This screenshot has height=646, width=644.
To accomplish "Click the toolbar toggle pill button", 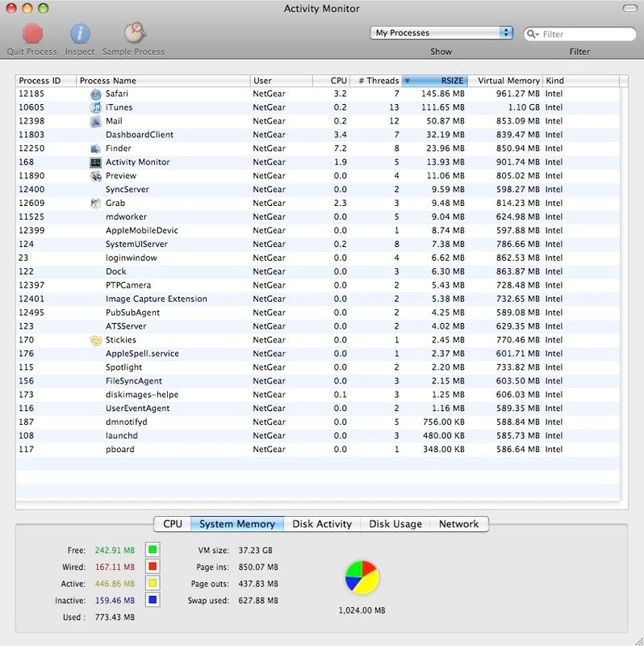I will click(630, 8).
